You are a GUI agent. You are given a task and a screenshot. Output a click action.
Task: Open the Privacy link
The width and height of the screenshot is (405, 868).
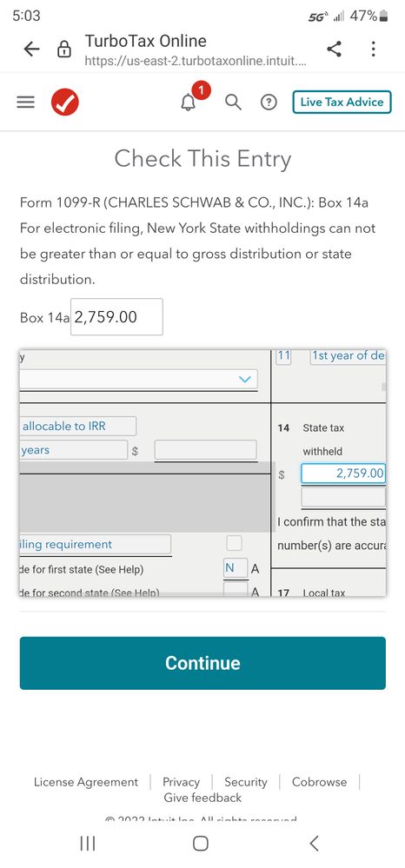[181, 782]
